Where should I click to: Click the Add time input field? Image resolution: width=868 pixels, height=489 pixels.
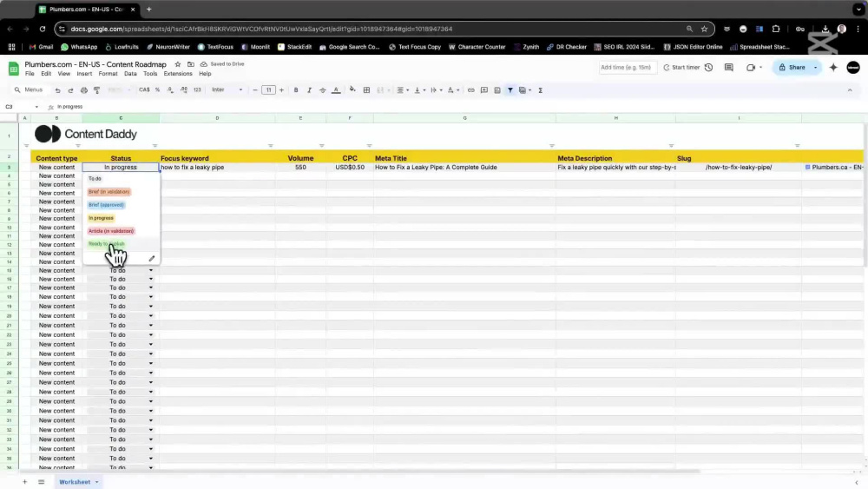(x=627, y=68)
